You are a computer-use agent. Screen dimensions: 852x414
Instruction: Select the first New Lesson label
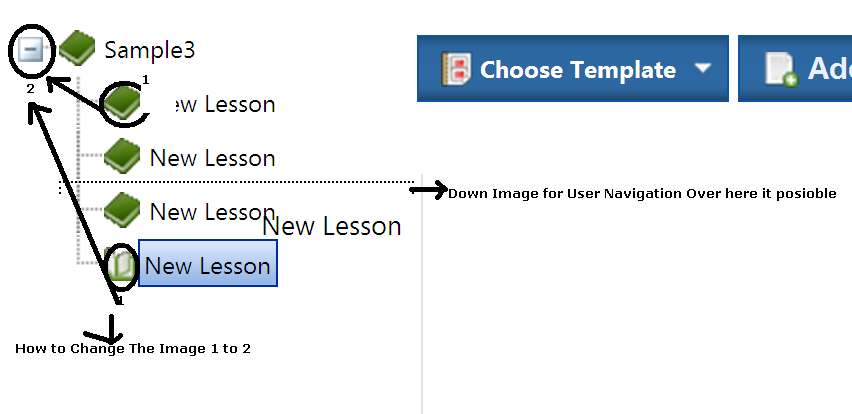216,104
